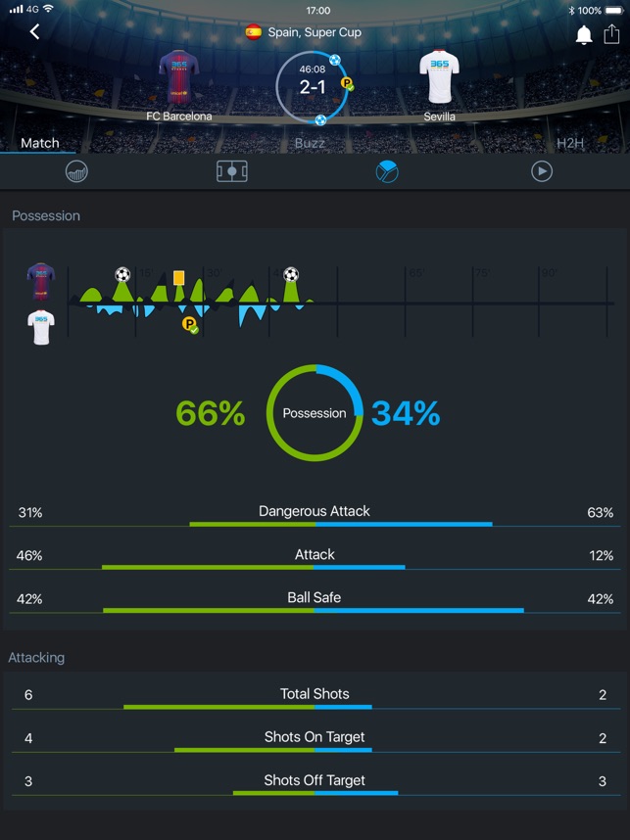Viewport: 630px width, 840px height.
Task: Go back using the top-left arrow
Action: tap(35, 32)
